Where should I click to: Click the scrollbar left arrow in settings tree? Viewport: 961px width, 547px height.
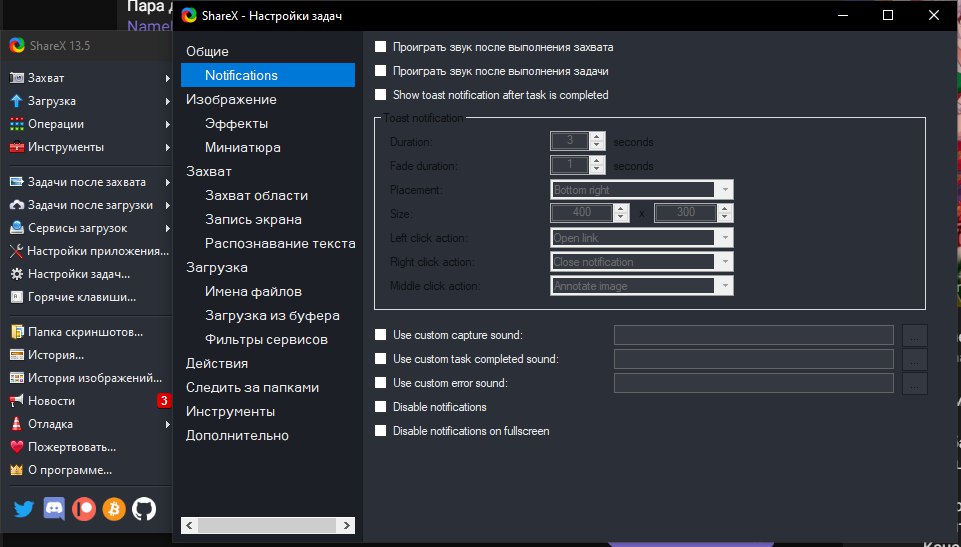click(x=189, y=526)
